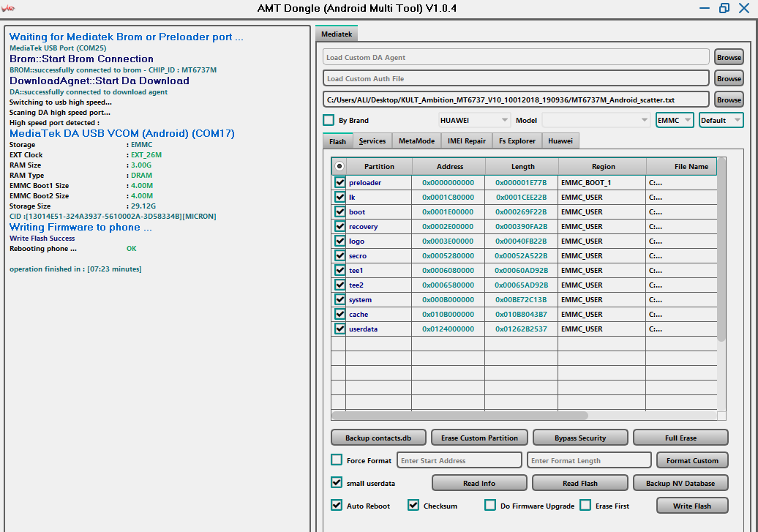Image resolution: width=758 pixels, height=532 pixels.
Task: Uncheck the tee1 partition checkbox
Action: [x=339, y=270]
